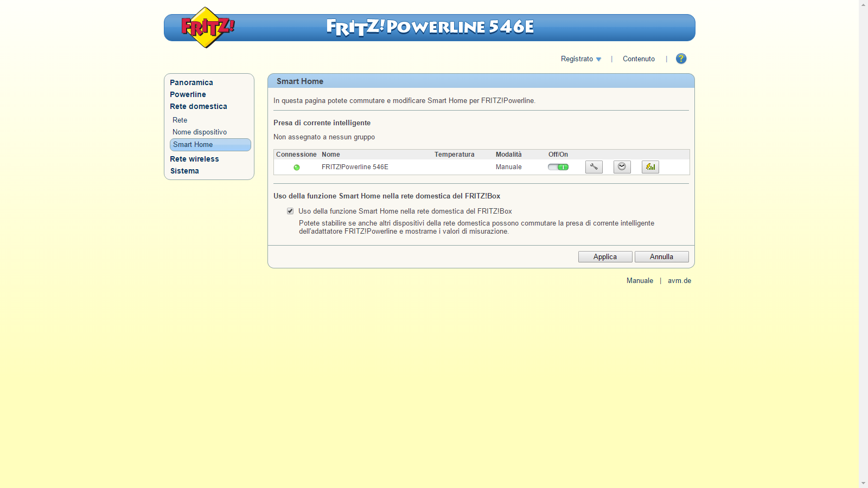This screenshot has height=488, width=868.
Task: Click the green connection status indicator
Action: coord(297,168)
